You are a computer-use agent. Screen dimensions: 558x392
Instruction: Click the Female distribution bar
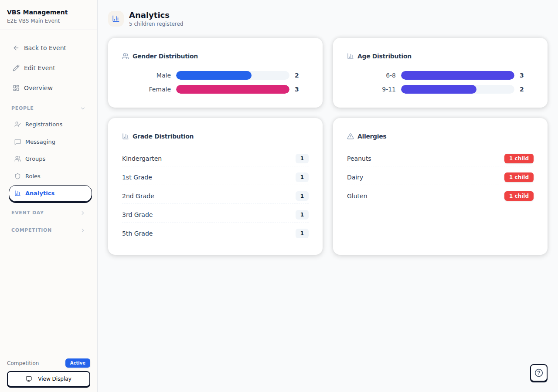point(232,89)
